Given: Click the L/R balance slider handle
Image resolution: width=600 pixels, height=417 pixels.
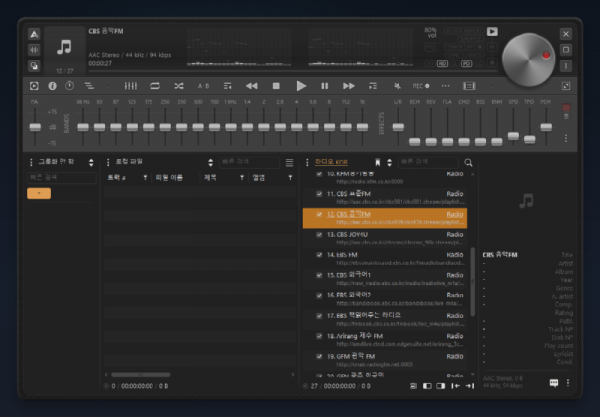Looking at the screenshot, I should (x=398, y=127).
